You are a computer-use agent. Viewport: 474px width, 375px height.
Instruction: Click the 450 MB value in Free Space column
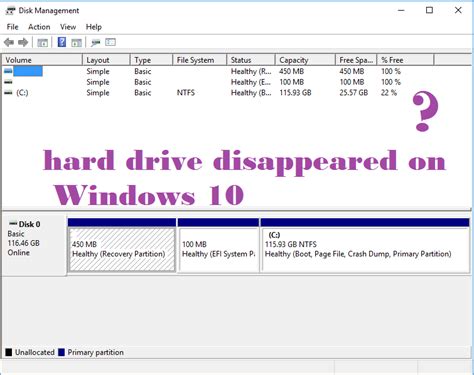[x=352, y=71]
